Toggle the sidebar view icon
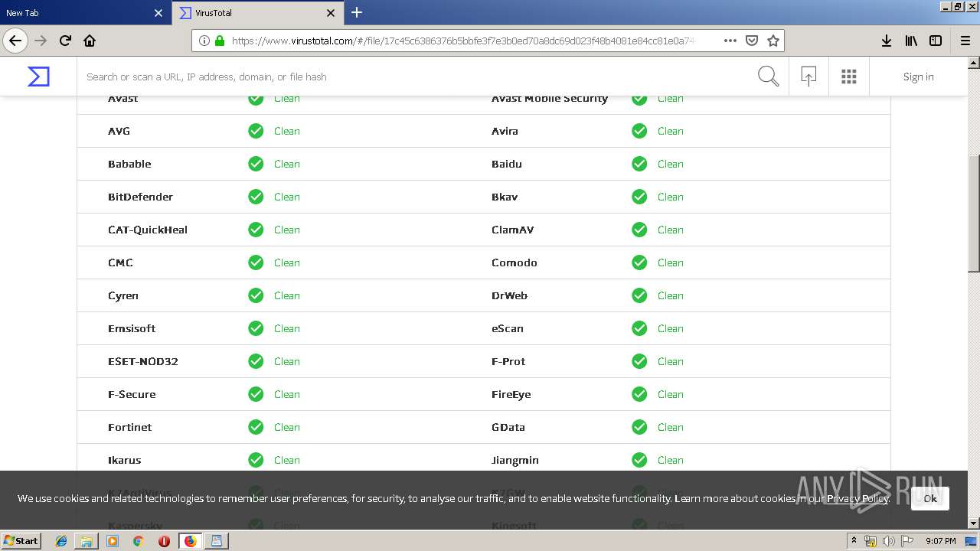980x551 pixels. pyautogui.click(x=936, y=41)
